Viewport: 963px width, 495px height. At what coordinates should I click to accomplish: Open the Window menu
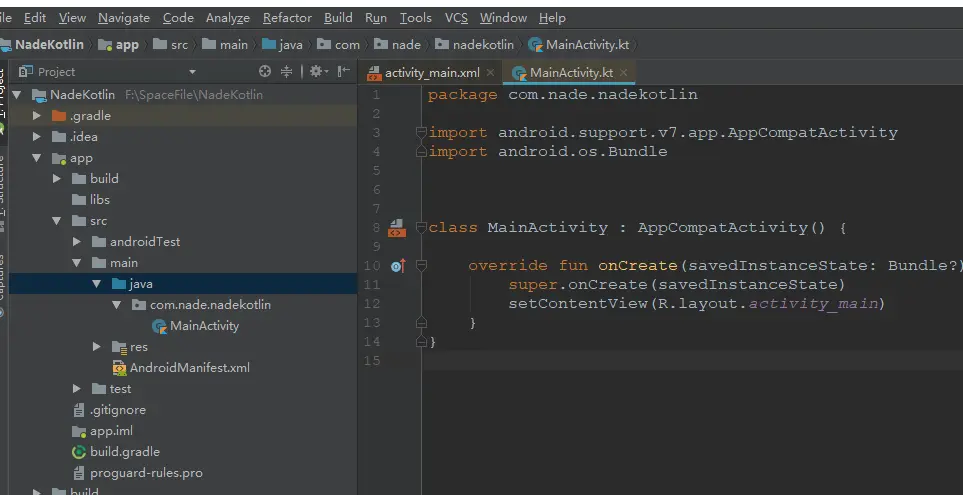click(504, 18)
